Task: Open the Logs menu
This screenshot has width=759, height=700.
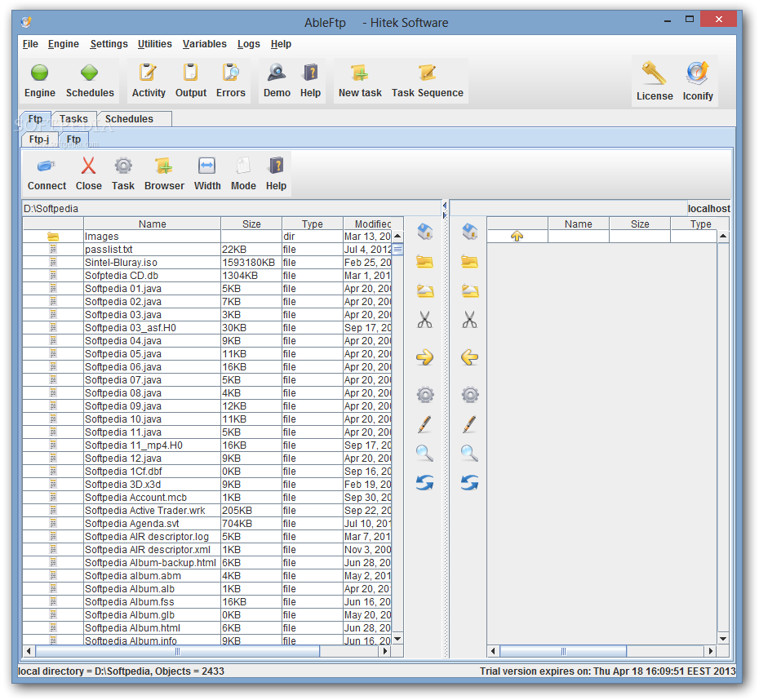Action: 249,44
